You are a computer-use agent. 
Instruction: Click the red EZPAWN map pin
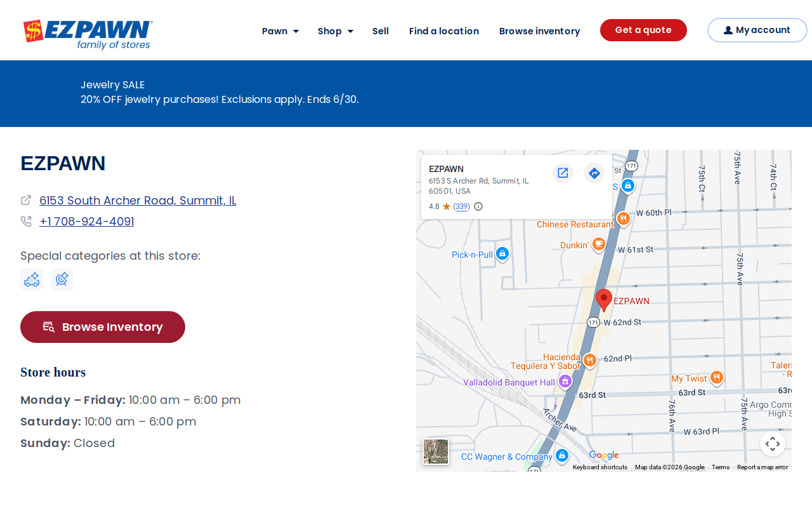(x=604, y=300)
